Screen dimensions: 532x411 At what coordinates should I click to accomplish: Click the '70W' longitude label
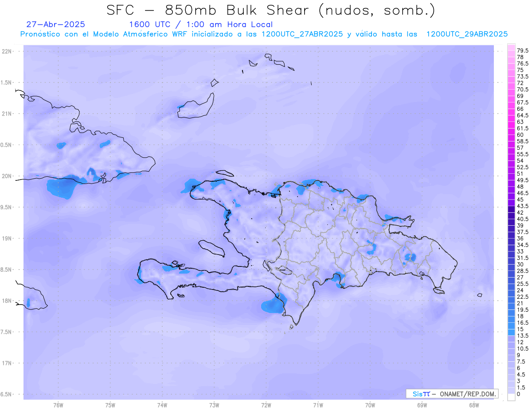[370, 405]
